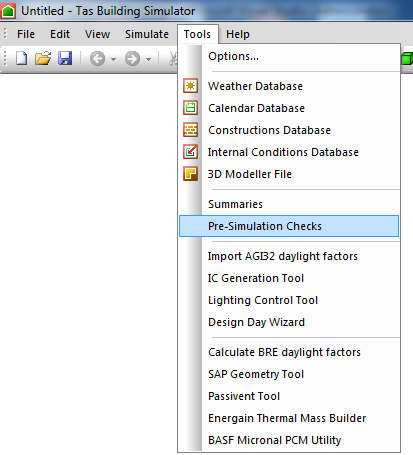Image resolution: width=413 pixels, height=455 pixels.
Task: Click the Back navigation arrow icon
Action: click(97, 59)
